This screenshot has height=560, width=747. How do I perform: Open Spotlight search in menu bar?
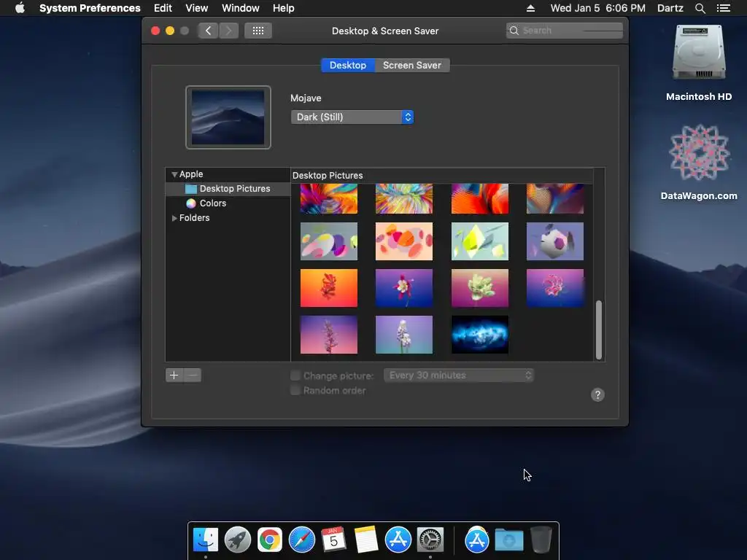[x=700, y=8]
